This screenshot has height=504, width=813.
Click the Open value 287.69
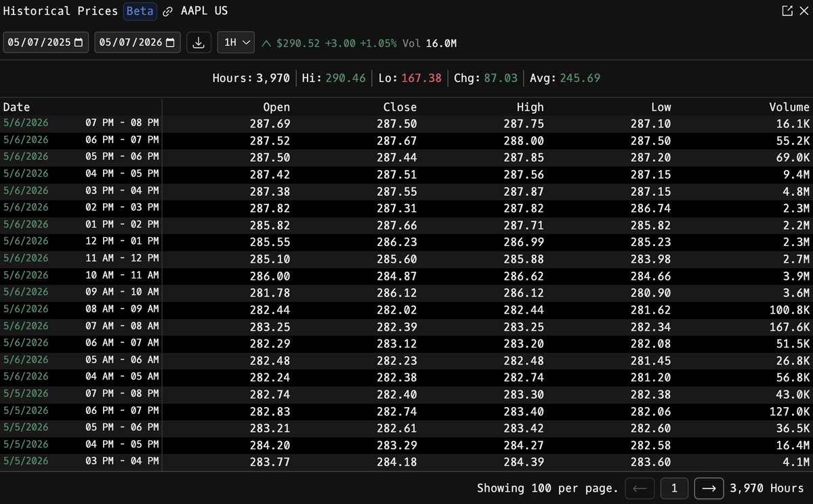click(270, 124)
